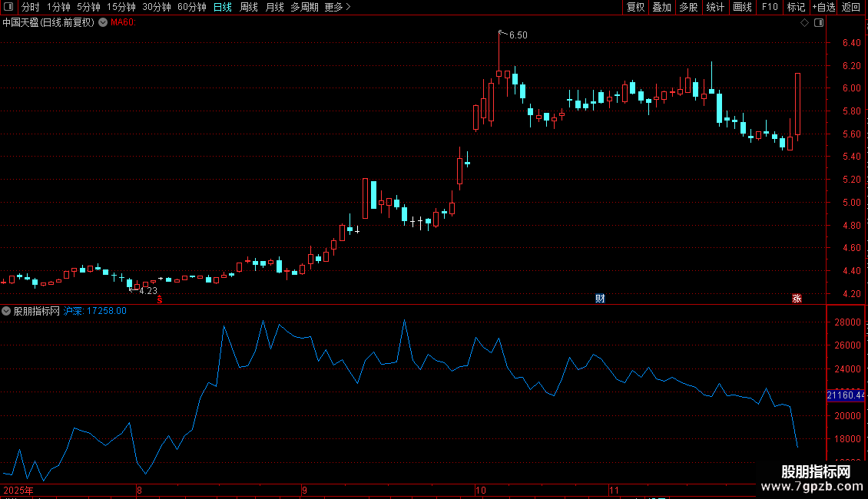Viewport: 868px width, 499px height.
Task: Switch to 月线 monthly chart
Action: pyautogui.click(x=274, y=7)
